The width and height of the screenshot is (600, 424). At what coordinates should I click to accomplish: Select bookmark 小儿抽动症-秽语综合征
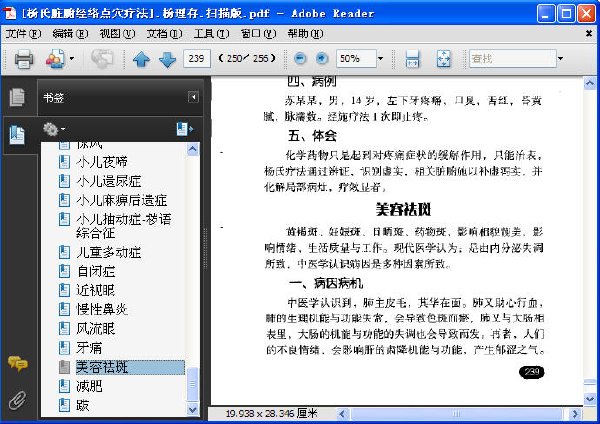[124, 226]
